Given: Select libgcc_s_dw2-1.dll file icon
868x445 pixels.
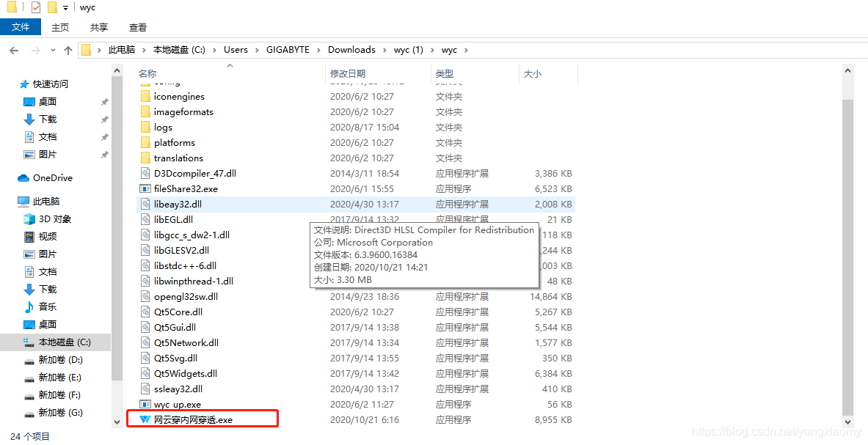Looking at the screenshot, I should click(145, 235).
